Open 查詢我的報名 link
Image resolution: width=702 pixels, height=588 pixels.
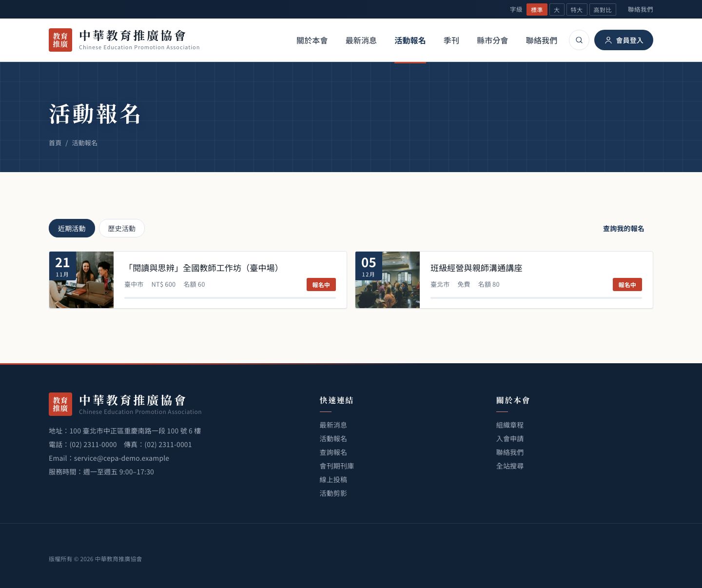[x=624, y=229]
